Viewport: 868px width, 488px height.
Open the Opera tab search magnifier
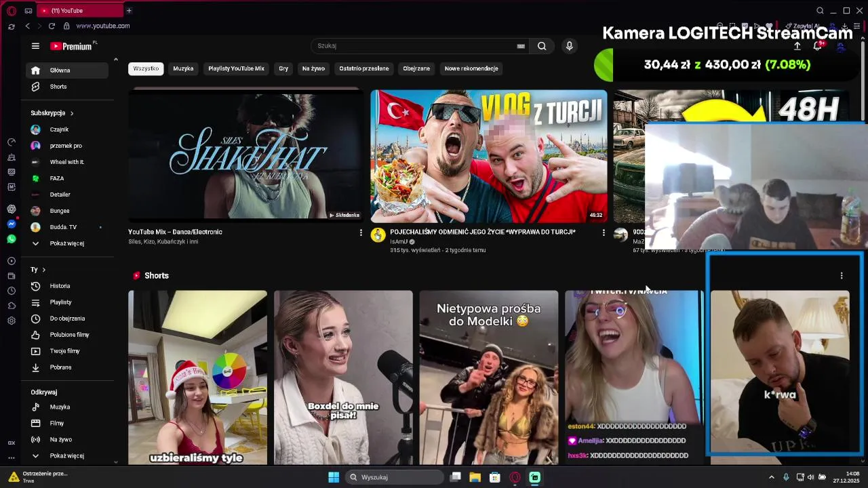tap(820, 11)
